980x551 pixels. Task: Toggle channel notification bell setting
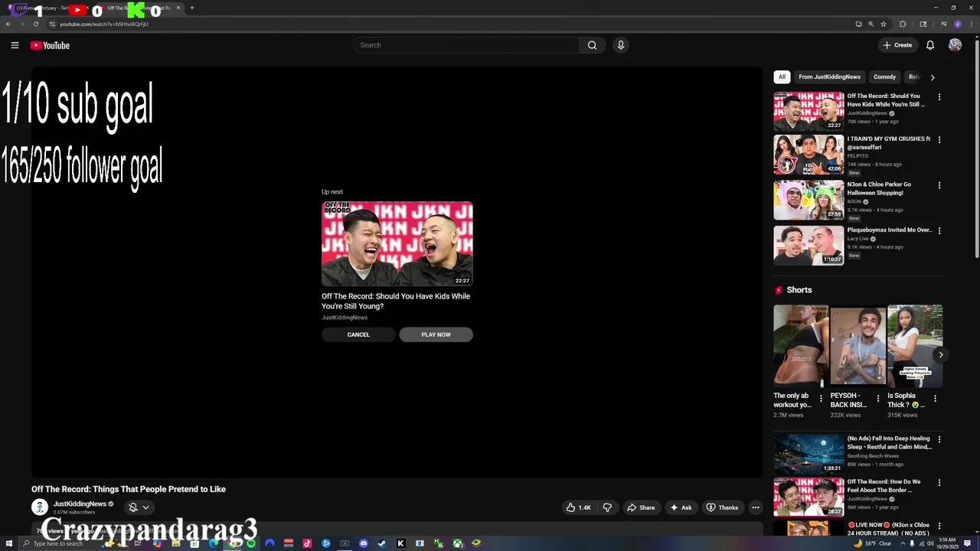(x=133, y=507)
